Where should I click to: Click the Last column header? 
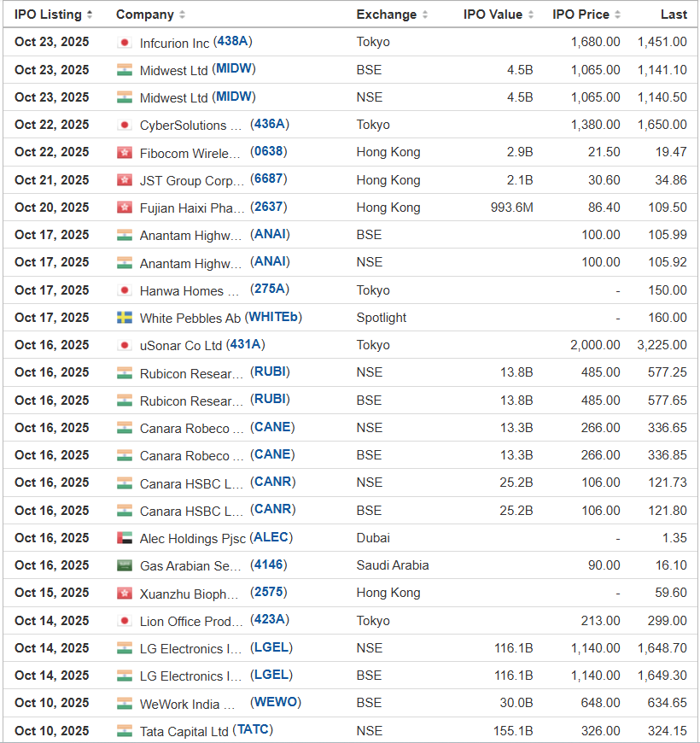674,15
